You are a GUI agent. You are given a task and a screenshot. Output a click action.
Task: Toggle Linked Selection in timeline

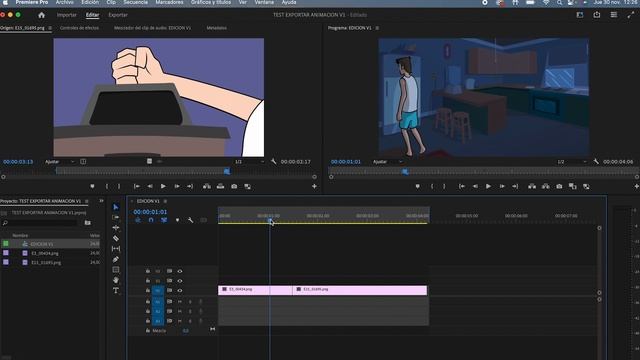[164, 220]
